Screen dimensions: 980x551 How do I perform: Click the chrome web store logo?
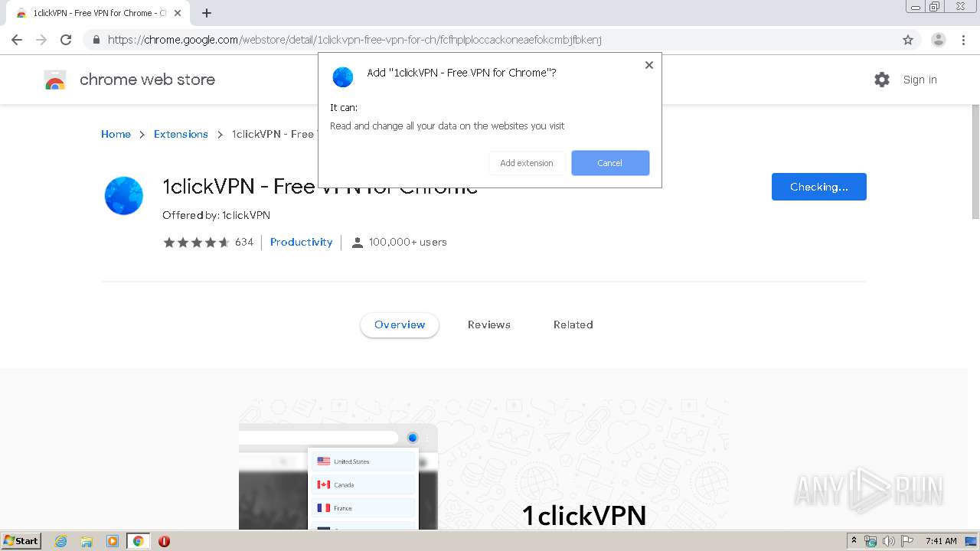[55, 80]
